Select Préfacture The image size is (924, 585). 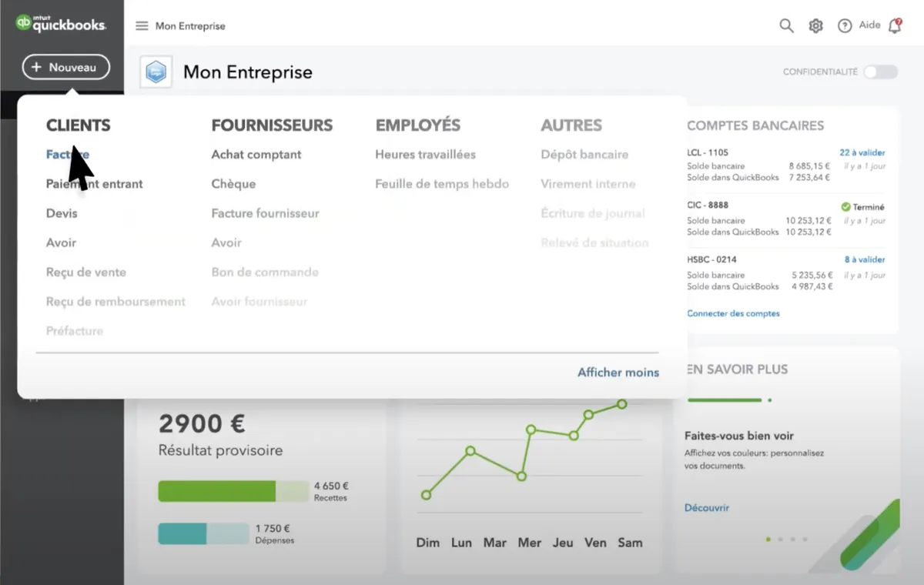[x=75, y=330]
